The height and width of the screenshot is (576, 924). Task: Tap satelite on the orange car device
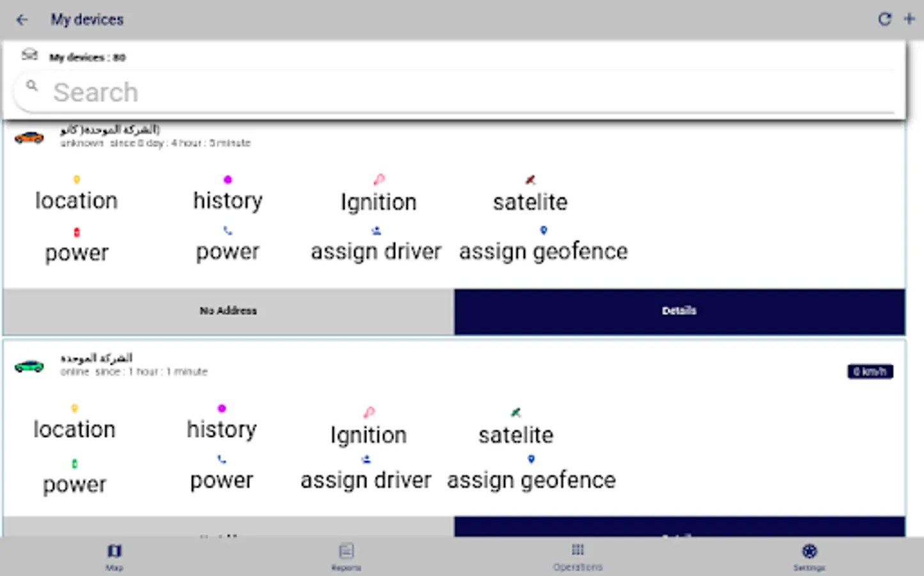(x=530, y=194)
